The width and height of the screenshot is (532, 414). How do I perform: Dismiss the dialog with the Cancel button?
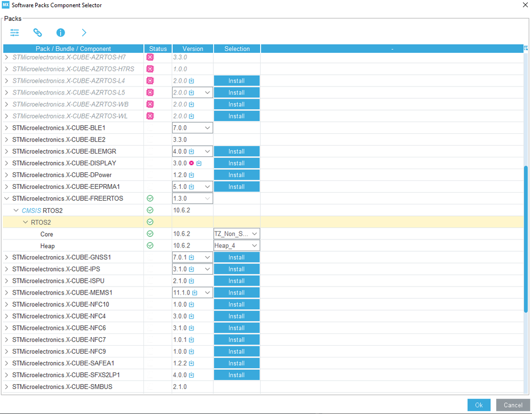tap(513, 405)
